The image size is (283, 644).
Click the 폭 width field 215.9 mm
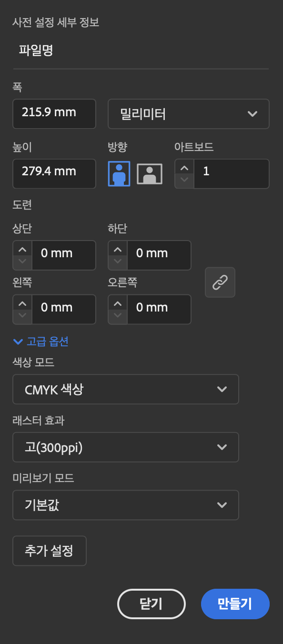(x=54, y=113)
